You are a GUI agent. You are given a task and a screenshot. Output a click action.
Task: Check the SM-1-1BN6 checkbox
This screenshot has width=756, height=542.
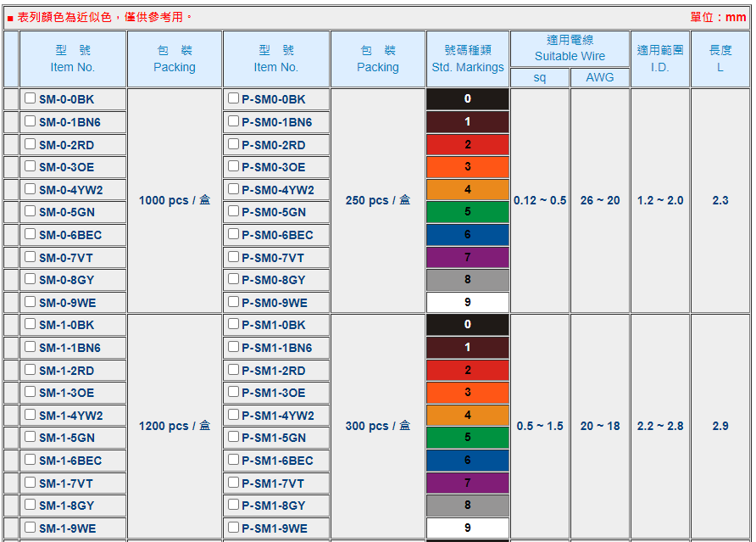31,347
